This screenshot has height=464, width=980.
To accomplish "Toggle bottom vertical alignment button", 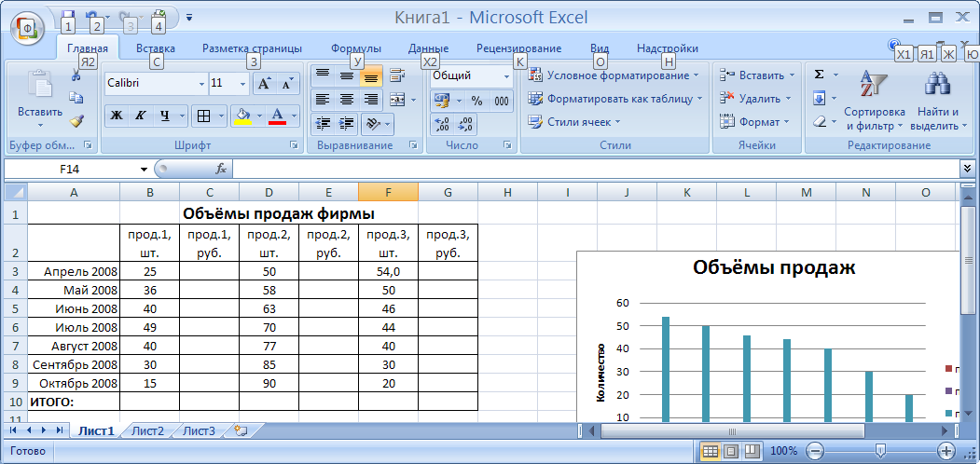I will [371, 75].
